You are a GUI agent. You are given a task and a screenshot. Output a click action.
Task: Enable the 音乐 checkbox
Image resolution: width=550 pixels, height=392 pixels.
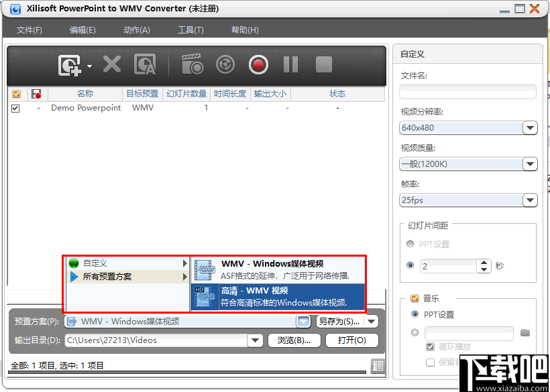click(415, 298)
